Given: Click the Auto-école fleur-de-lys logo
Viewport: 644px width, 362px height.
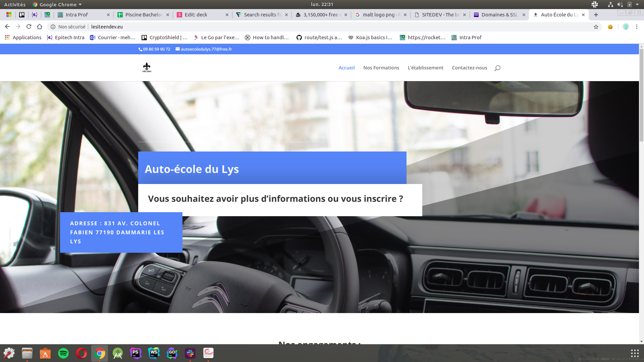Looking at the screenshot, I should (147, 67).
